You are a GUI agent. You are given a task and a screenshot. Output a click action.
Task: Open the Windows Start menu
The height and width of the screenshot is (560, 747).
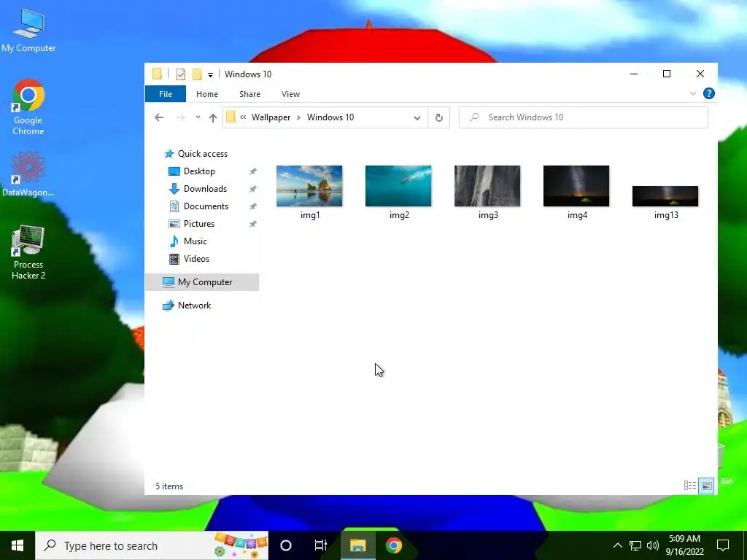18,545
